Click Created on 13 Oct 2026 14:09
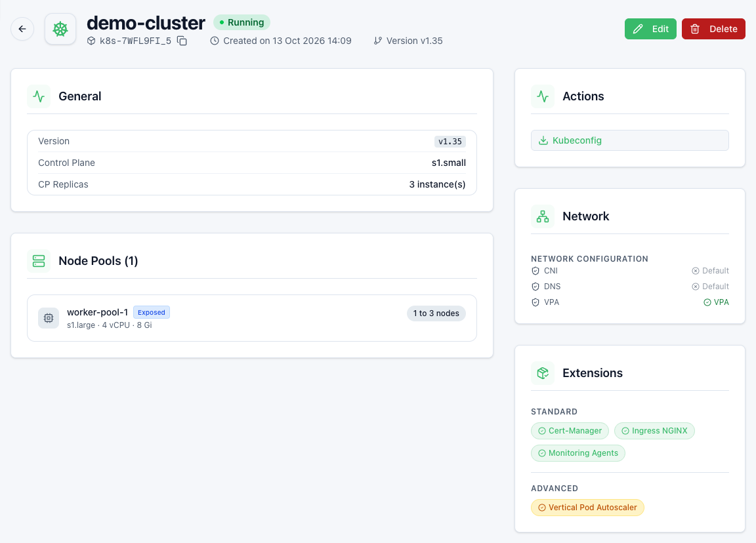Image resolution: width=756 pixels, height=543 pixels. (287, 41)
